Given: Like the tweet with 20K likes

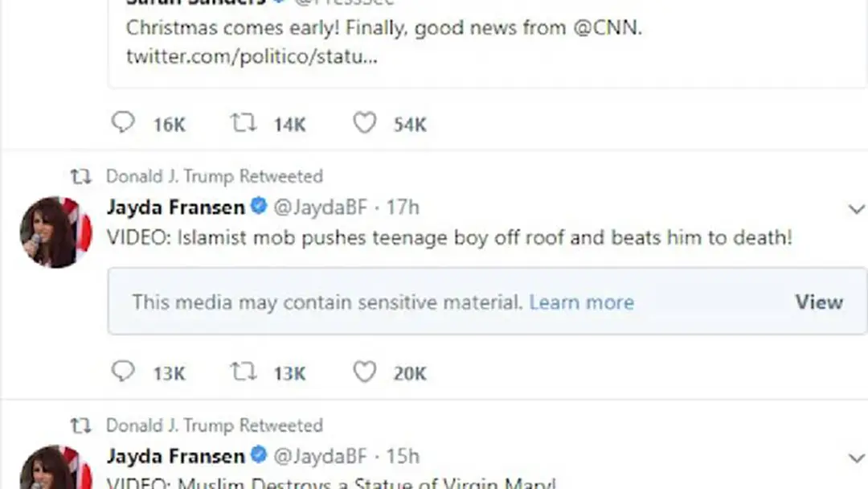Looking at the screenshot, I should [x=365, y=372].
